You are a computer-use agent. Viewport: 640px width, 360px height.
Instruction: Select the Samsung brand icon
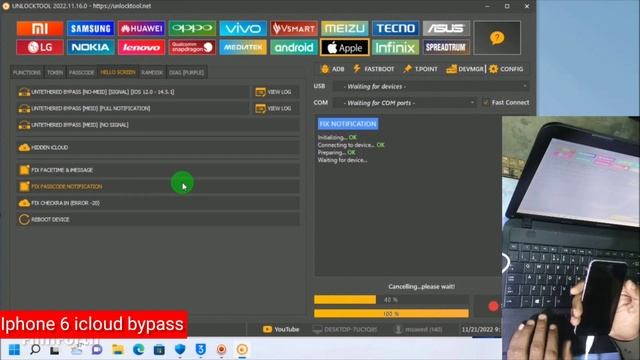tap(90, 28)
